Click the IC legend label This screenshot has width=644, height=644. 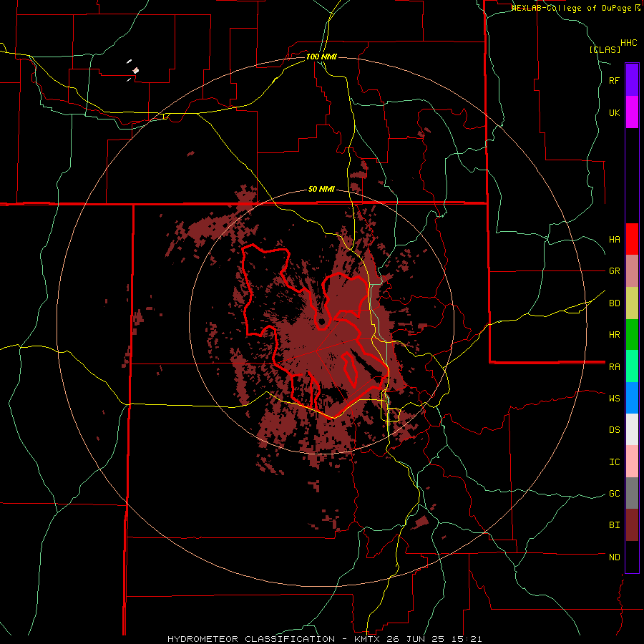pyautogui.click(x=615, y=462)
